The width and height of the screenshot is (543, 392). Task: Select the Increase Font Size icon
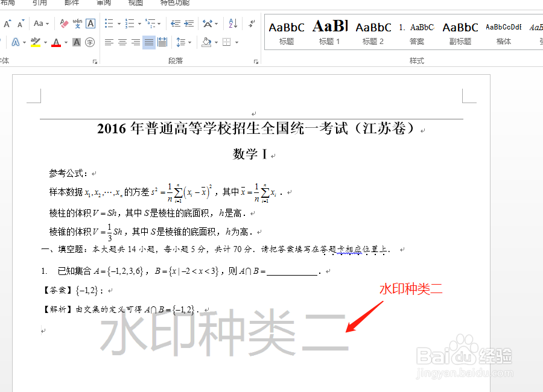point(8,22)
